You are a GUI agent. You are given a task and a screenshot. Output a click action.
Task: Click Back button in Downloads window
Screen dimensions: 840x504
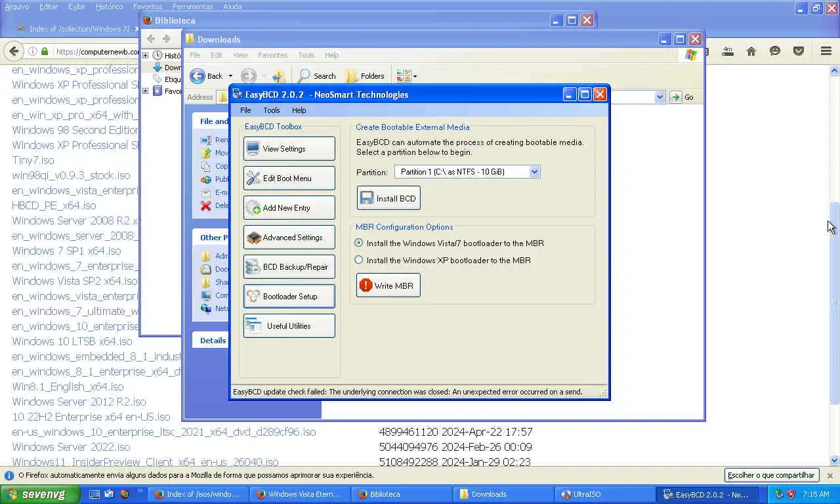[x=207, y=76]
